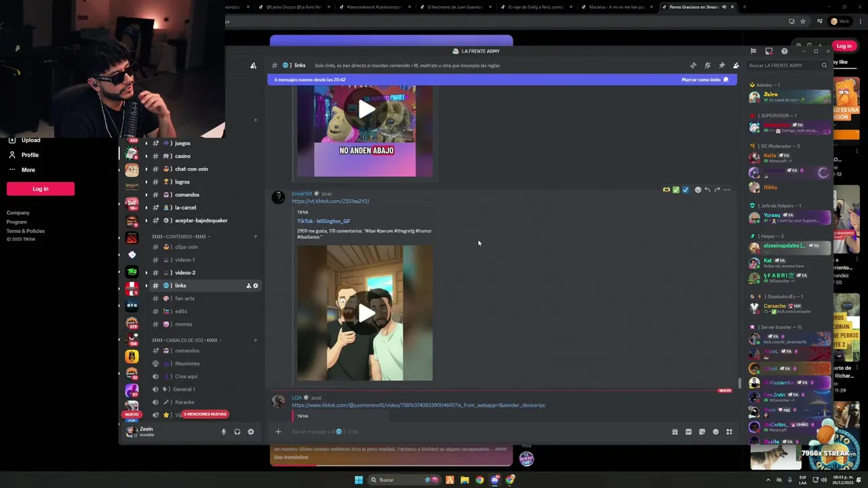Viewport: 868px width, 488px height.
Task: Open Threads icon in Discord channel header
Action: coord(693,65)
